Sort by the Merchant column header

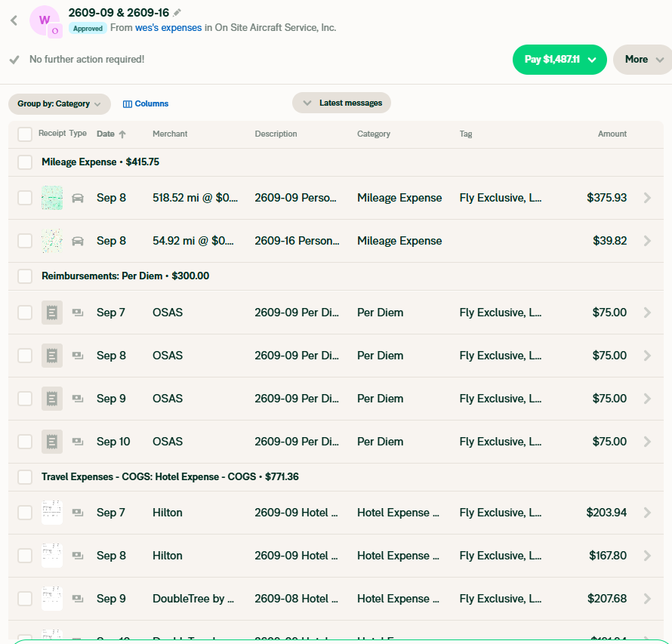pos(170,134)
